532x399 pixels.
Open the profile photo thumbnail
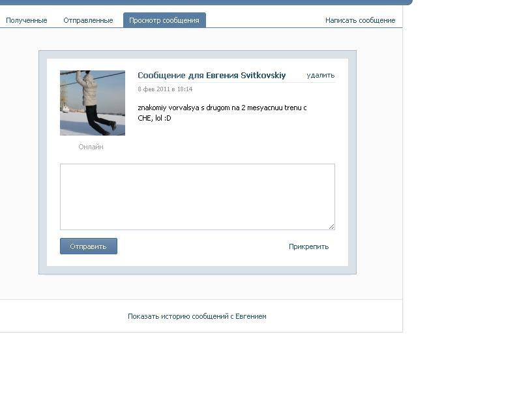93,103
